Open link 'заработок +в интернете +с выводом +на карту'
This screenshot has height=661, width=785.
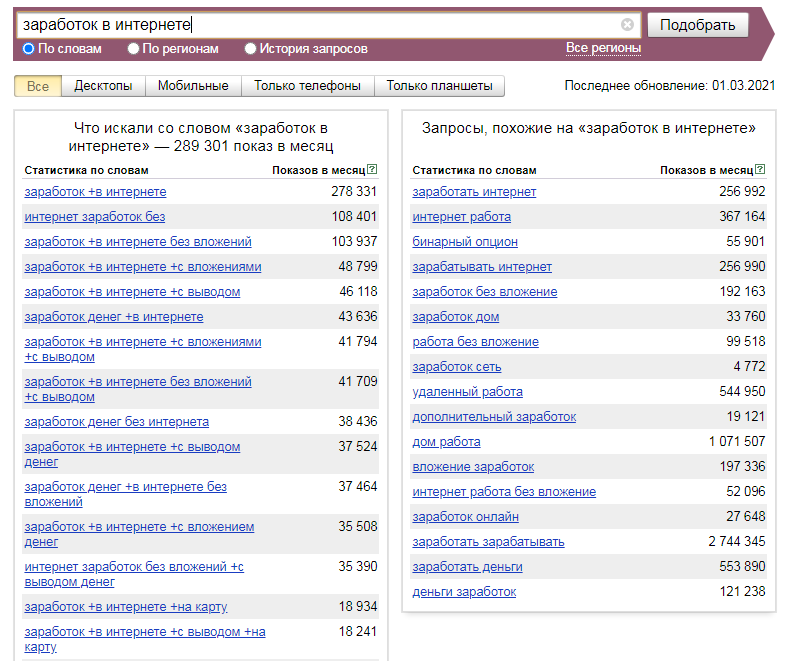click(x=145, y=639)
